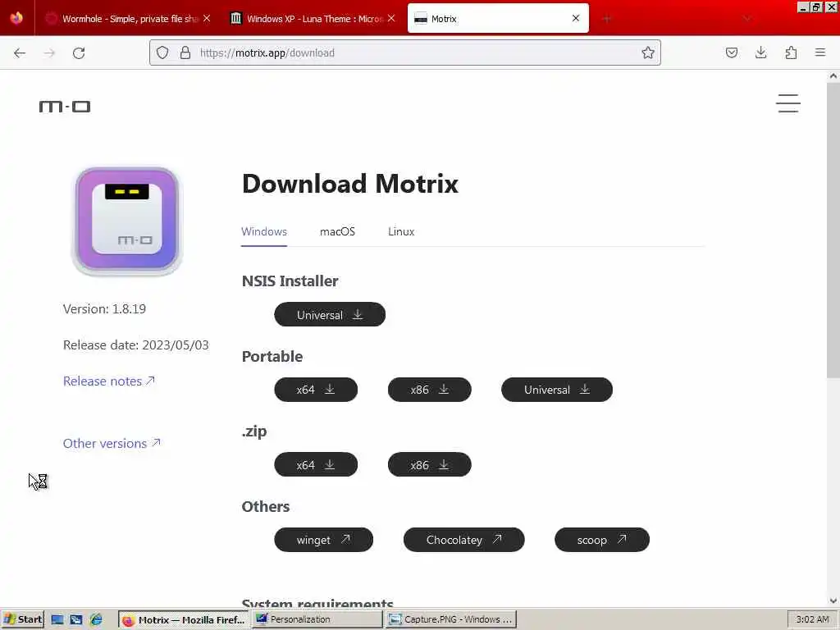The height and width of the screenshot is (630, 840).
Task: Select the Motrix browser tab
Action: (x=498, y=18)
